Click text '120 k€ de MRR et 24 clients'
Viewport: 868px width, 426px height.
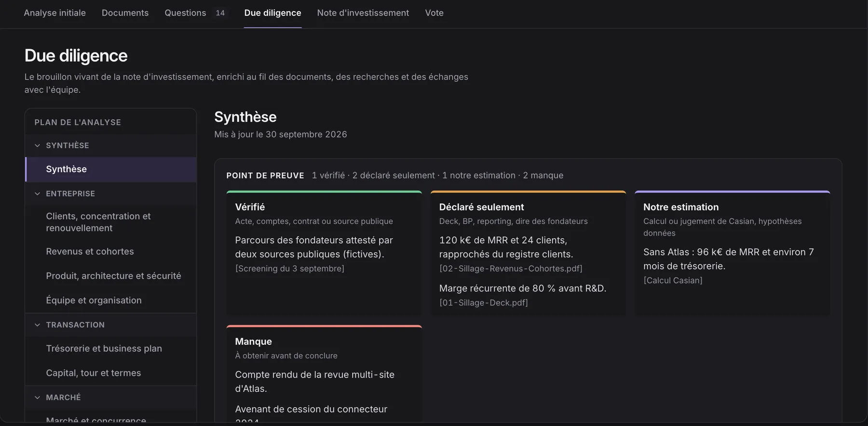503,240
